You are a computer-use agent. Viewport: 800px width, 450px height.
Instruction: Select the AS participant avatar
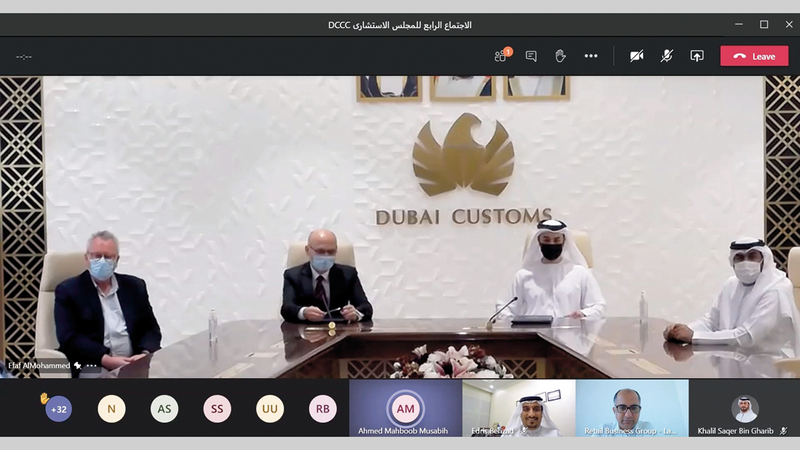164,408
